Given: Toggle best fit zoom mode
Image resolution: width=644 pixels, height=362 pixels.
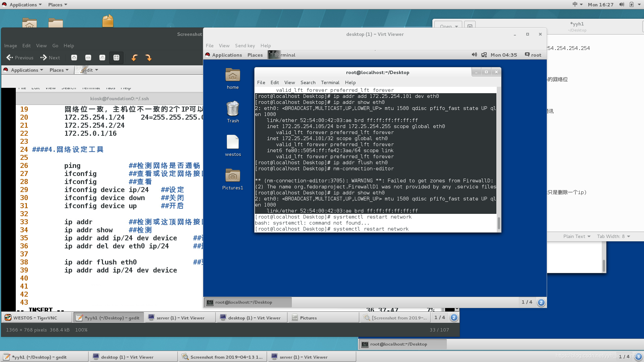Looking at the screenshot, I should click(116, 58).
